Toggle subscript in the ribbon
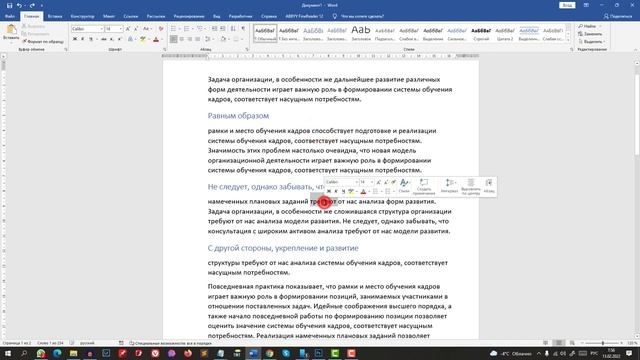 tap(112, 39)
